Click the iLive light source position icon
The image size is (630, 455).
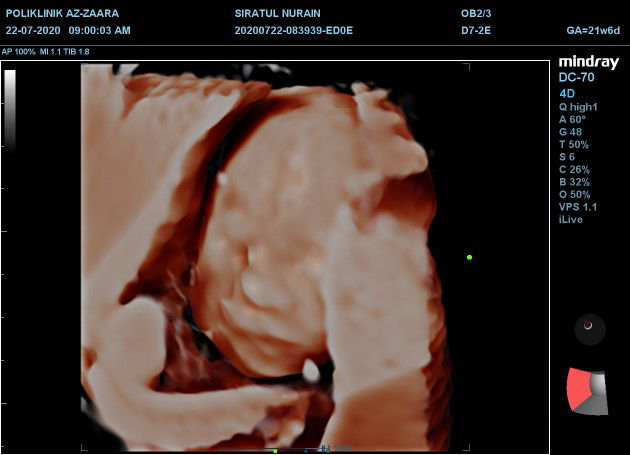[x=589, y=329]
